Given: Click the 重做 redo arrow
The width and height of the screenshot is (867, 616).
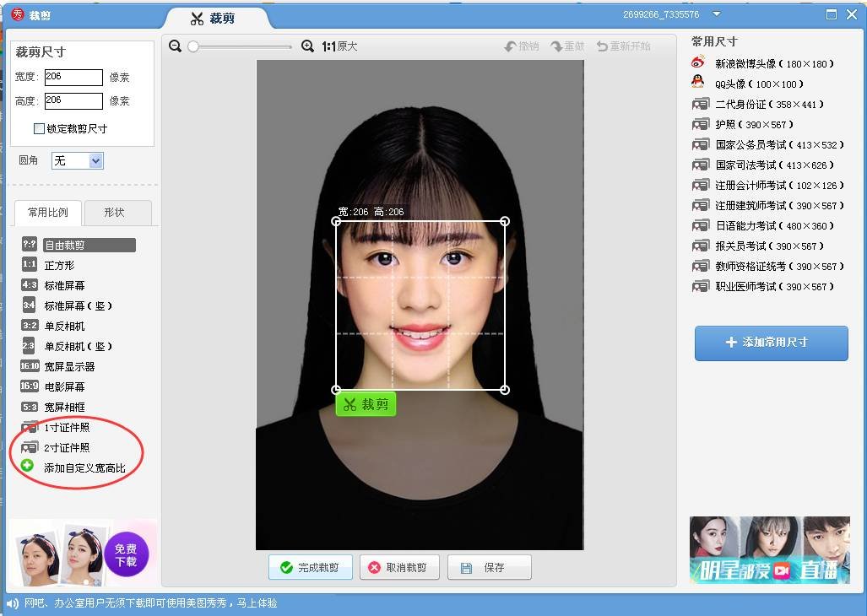Looking at the screenshot, I should click(556, 46).
